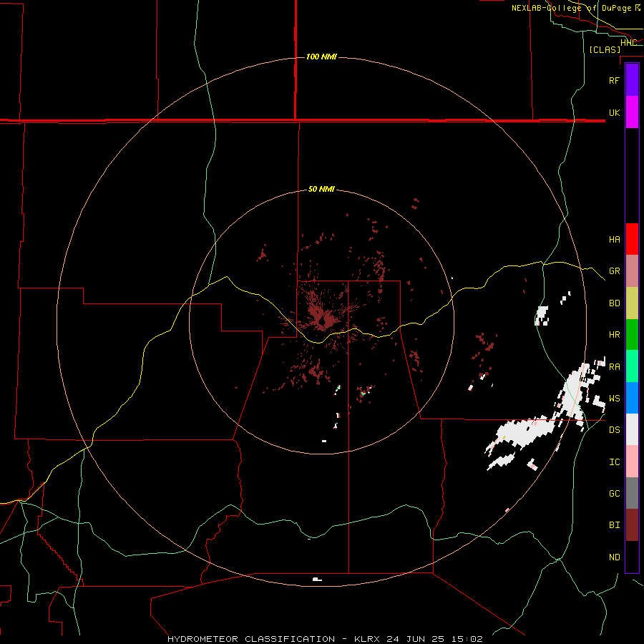Click the HYDROMETEOR CLASSIFICATION caption text
Image resolution: width=644 pixels, height=644 pixels.
pos(251,639)
